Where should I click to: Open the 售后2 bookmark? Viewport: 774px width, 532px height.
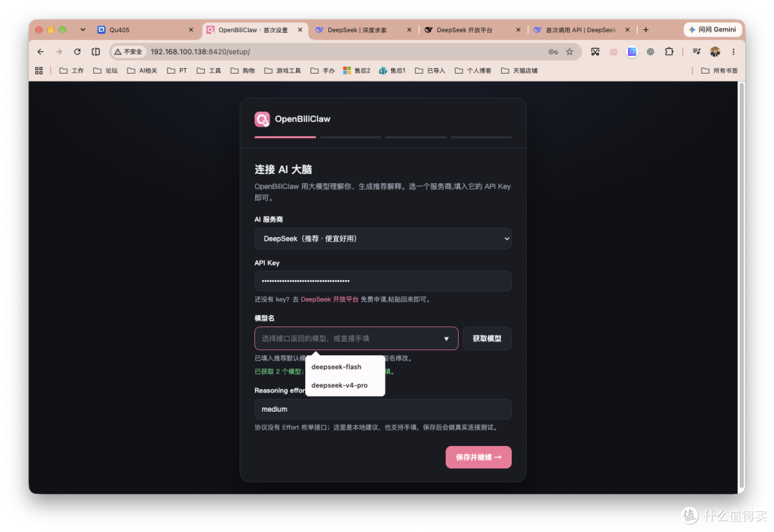point(357,70)
